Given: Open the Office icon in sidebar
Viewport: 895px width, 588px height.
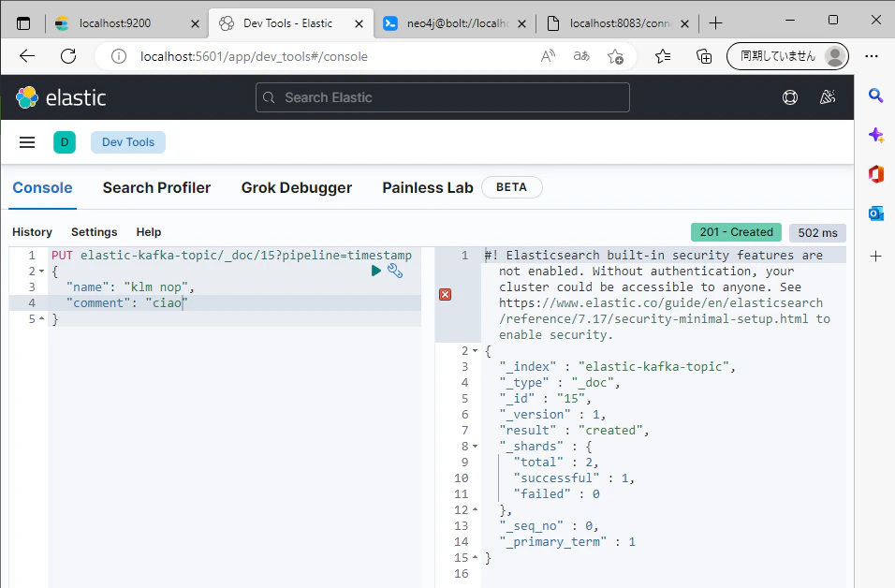Looking at the screenshot, I should coord(876,174).
